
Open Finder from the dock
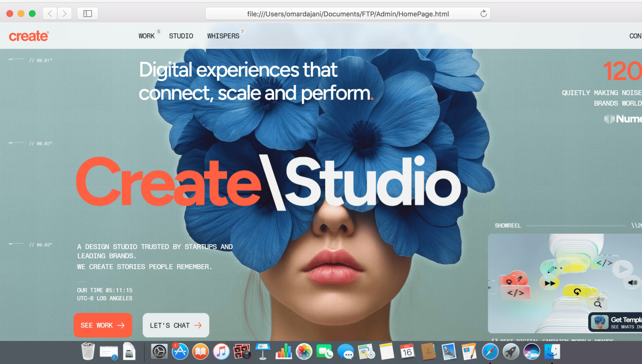pyautogui.click(x=552, y=351)
